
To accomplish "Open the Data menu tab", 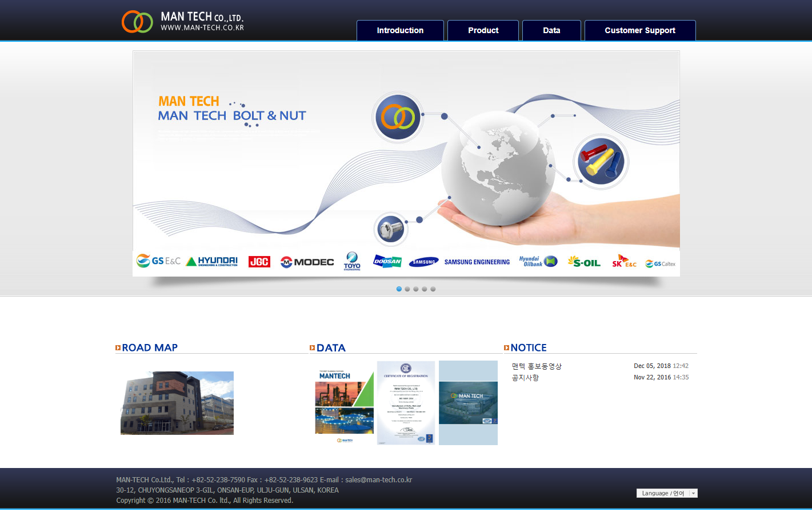I will coord(551,30).
